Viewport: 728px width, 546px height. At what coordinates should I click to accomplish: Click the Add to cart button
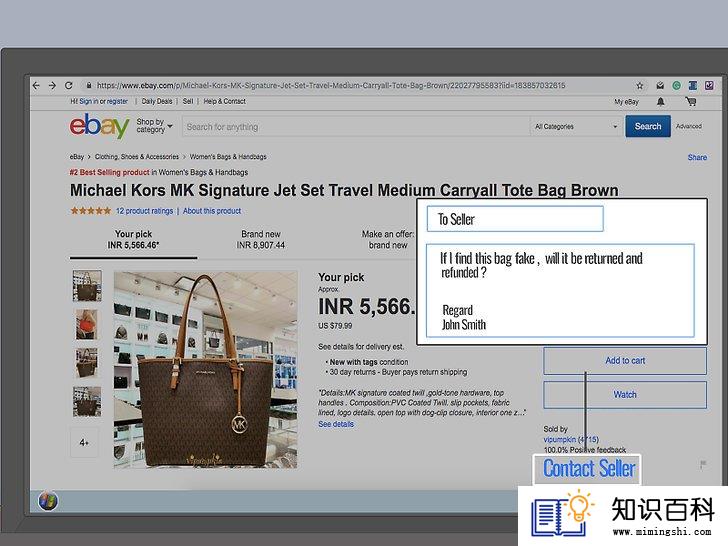625,361
